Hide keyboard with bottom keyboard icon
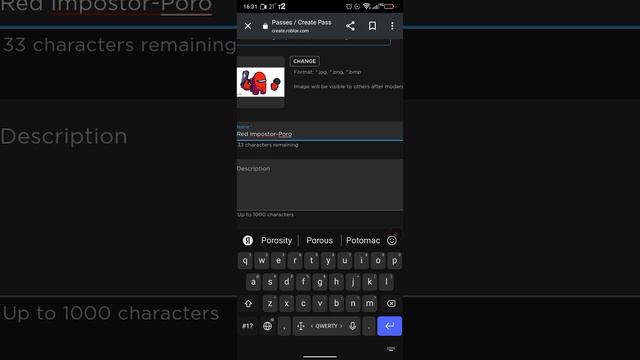 [x=391, y=349]
